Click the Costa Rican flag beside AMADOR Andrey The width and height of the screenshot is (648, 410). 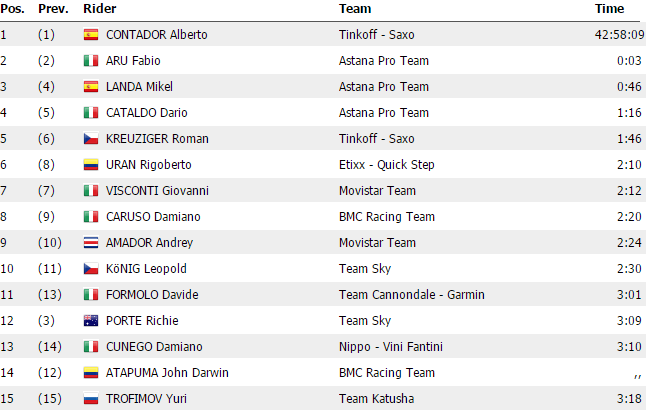[x=90, y=243]
